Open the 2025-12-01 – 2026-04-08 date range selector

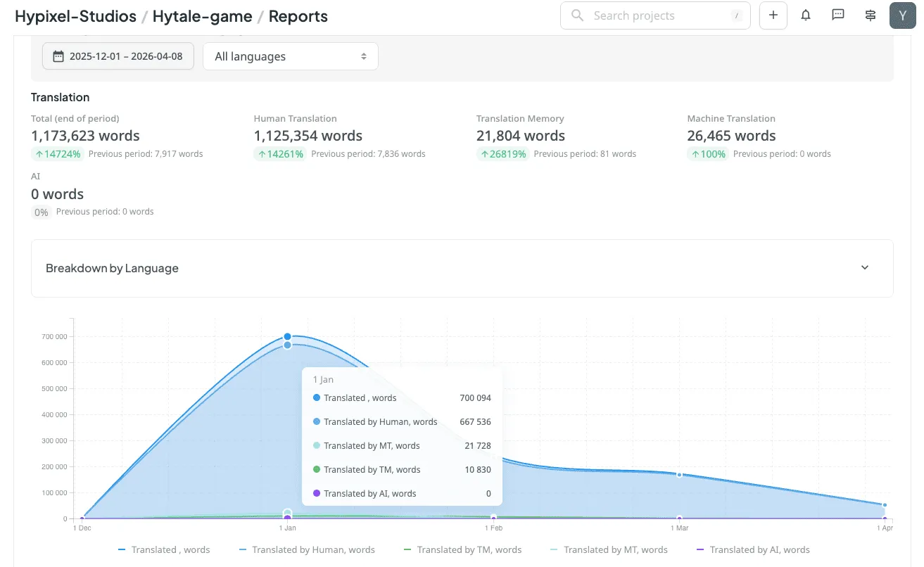click(118, 56)
